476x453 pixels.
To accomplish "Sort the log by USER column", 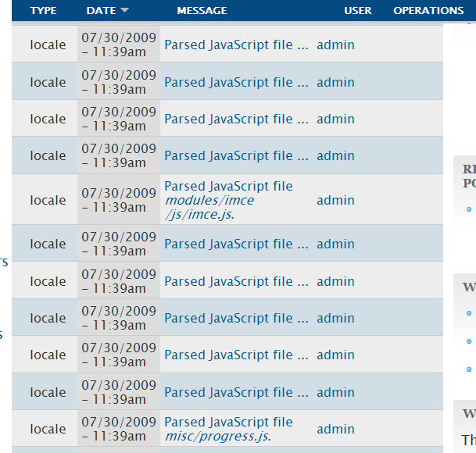I will pyautogui.click(x=358, y=11).
